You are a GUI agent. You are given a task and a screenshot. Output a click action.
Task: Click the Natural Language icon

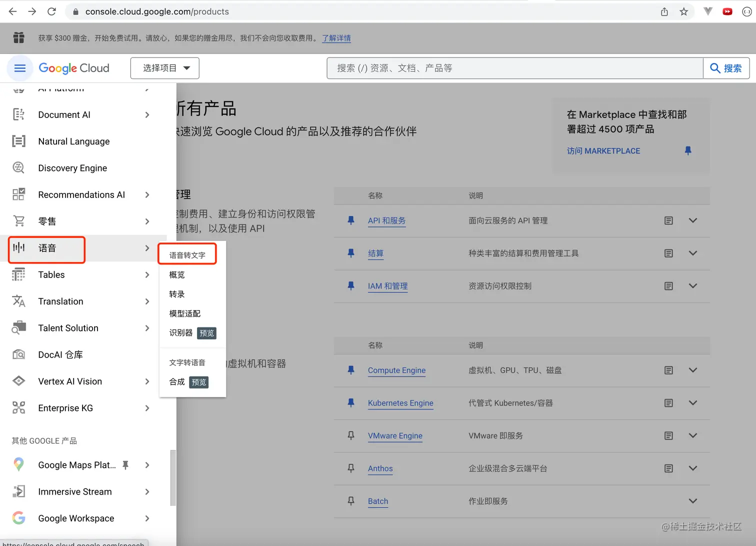click(x=18, y=141)
